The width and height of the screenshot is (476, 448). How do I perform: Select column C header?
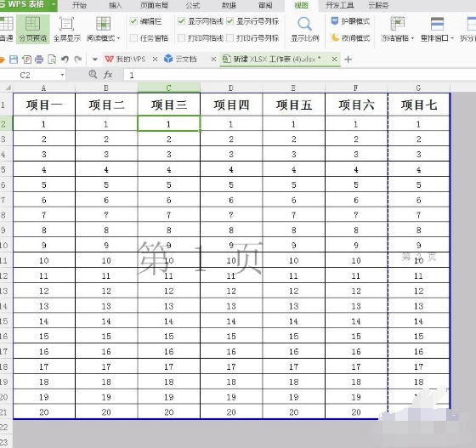[x=169, y=88]
